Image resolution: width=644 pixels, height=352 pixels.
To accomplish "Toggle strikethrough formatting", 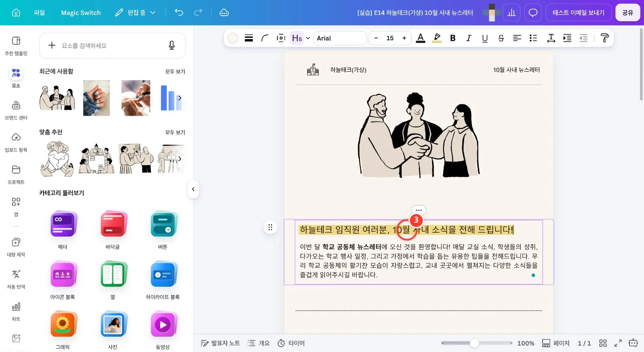I will (501, 38).
